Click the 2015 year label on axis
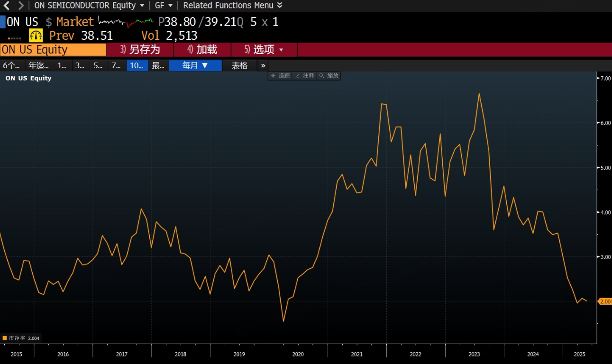612x364 pixels. click(x=16, y=354)
